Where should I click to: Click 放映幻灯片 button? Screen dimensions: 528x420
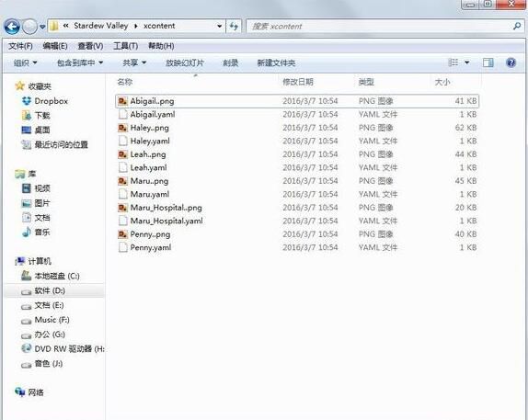tap(185, 62)
